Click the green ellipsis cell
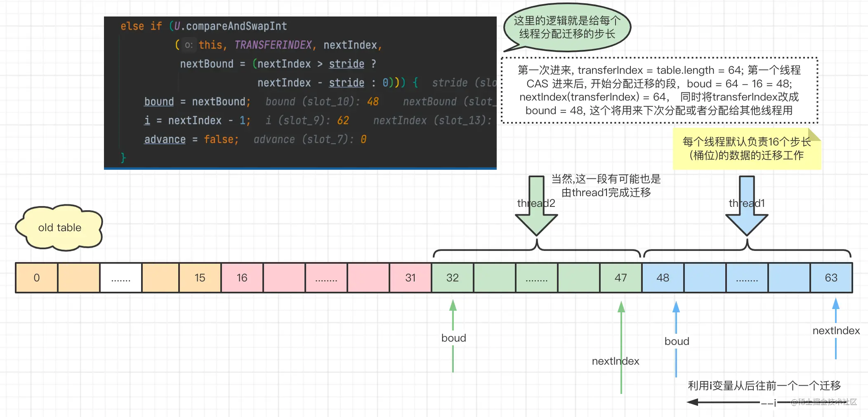Viewport: 868px width, 417px height. [537, 278]
